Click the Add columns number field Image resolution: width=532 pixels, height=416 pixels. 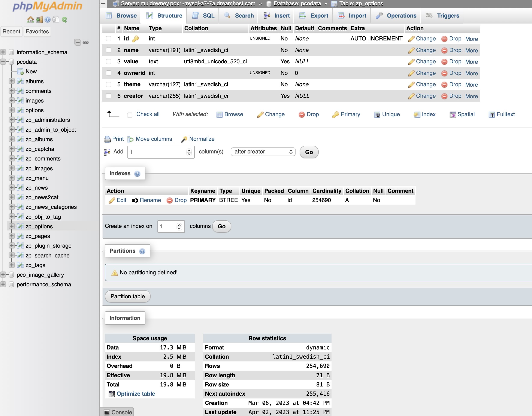click(x=157, y=152)
